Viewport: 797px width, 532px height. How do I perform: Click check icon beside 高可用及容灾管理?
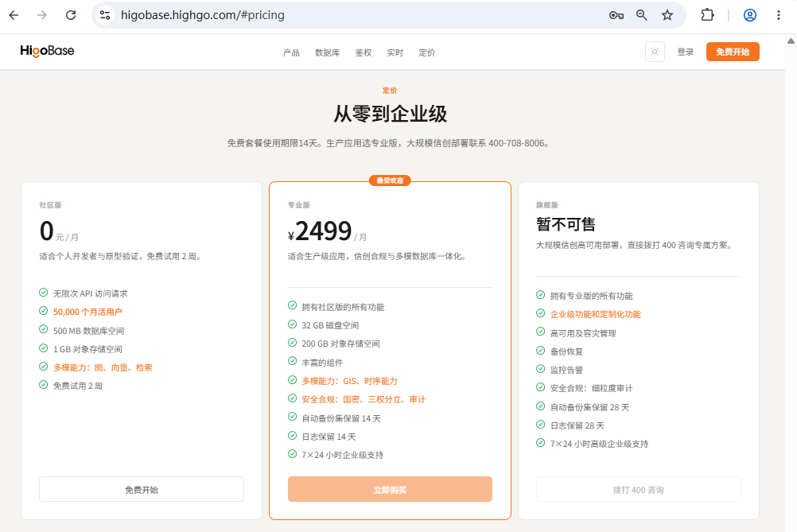tap(540, 332)
